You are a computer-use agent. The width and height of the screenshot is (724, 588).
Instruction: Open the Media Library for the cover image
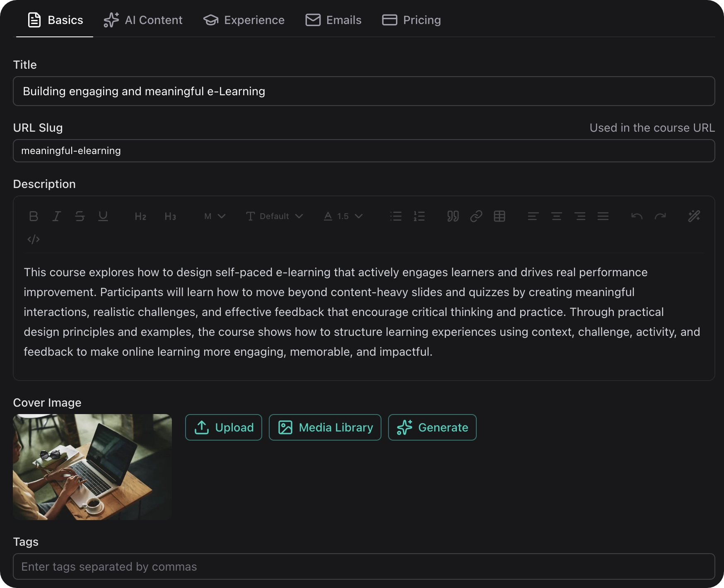(x=324, y=427)
